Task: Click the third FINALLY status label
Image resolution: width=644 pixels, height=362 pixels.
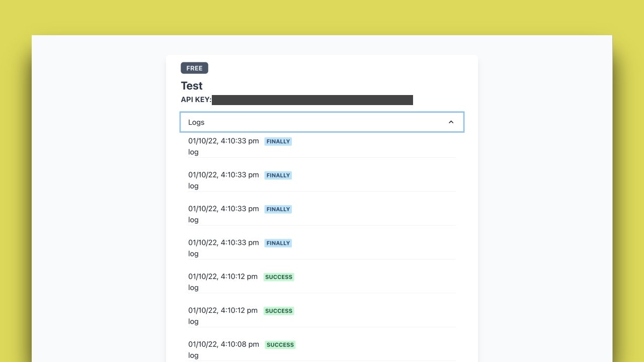Action: [278, 209]
